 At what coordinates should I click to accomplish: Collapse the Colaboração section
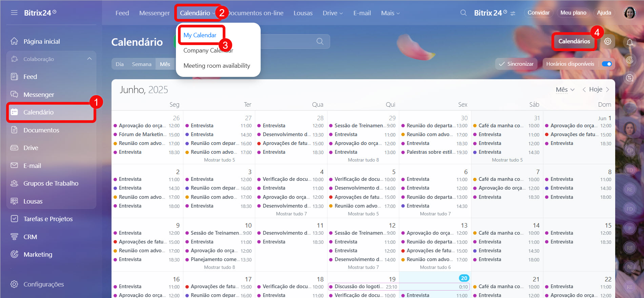point(89,59)
